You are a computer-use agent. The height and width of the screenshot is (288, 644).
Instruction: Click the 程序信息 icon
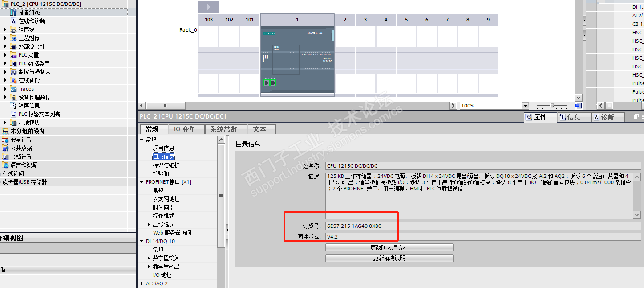(x=13, y=106)
